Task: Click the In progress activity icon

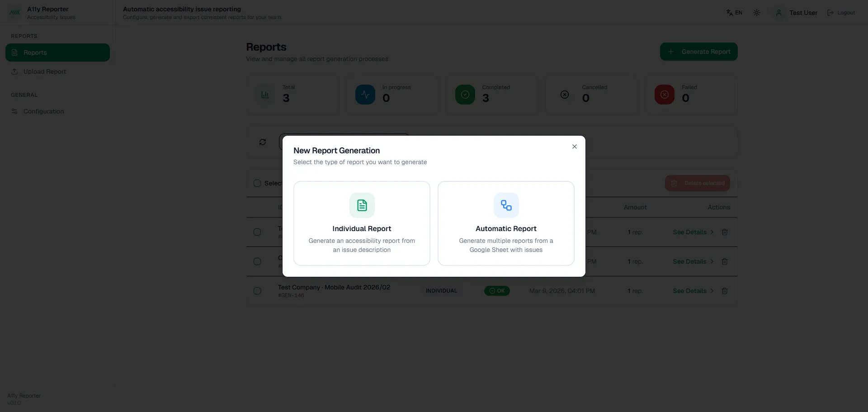Action: tap(365, 95)
